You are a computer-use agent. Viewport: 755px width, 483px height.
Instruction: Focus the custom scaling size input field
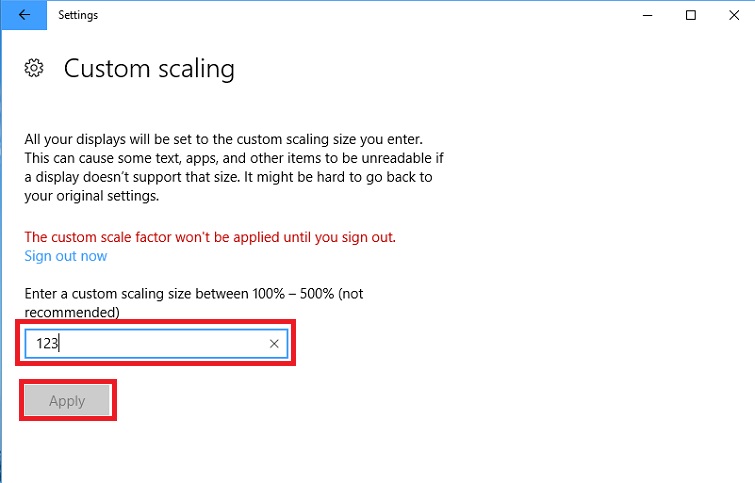pos(150,344)
